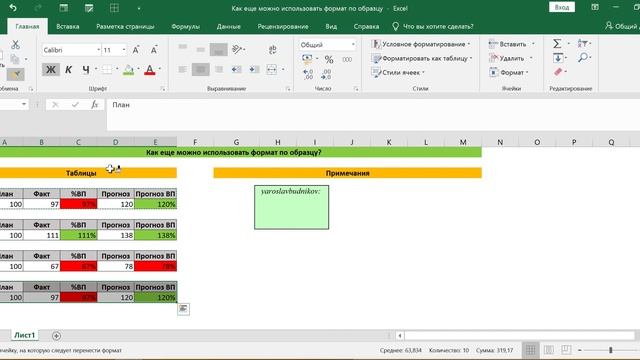Open Стили ячеек menu

(398, 72)
